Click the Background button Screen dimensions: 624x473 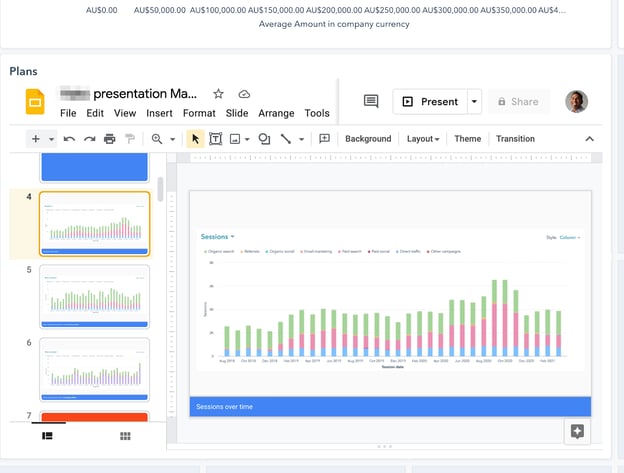[x=368, y=139]
